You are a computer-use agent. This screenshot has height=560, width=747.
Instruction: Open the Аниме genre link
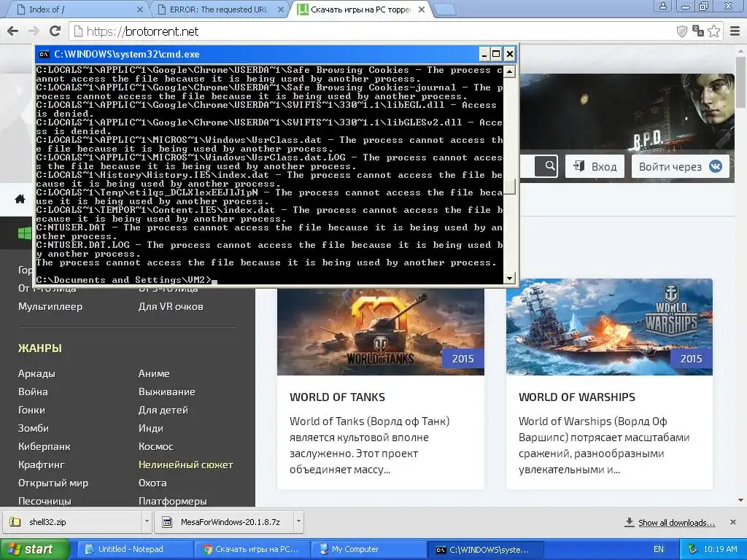[154, 373]
